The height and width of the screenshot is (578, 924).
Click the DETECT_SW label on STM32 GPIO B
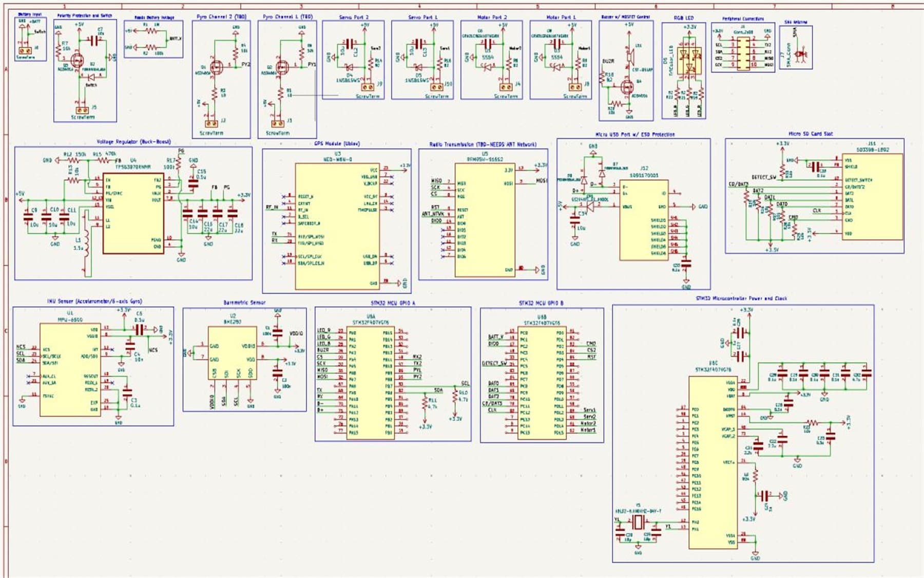pyautogui.click(x=494, y=364)
